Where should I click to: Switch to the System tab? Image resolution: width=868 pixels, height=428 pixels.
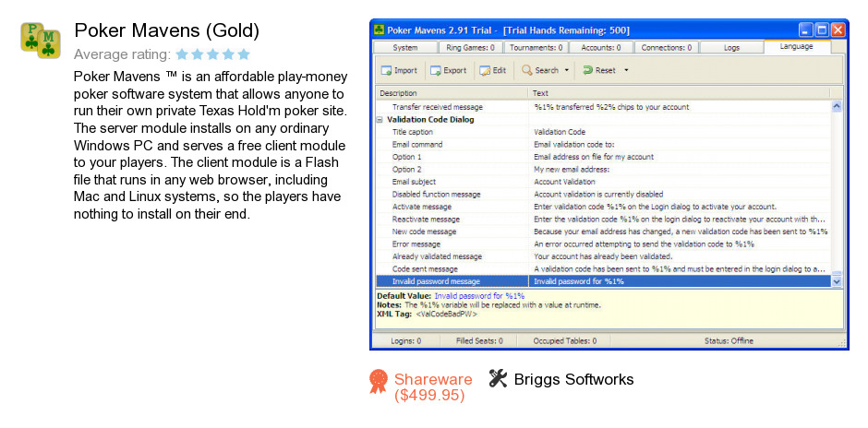pyautogui.click(x=405, y=48)
